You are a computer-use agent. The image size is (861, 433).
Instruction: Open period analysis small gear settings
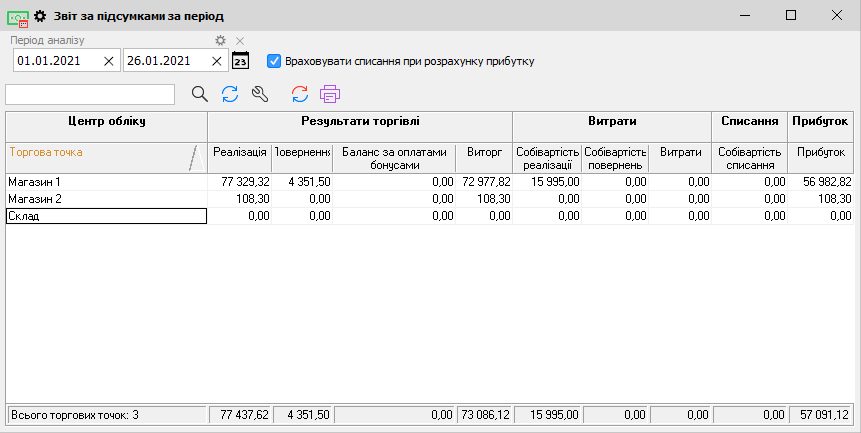coord(221,41)
